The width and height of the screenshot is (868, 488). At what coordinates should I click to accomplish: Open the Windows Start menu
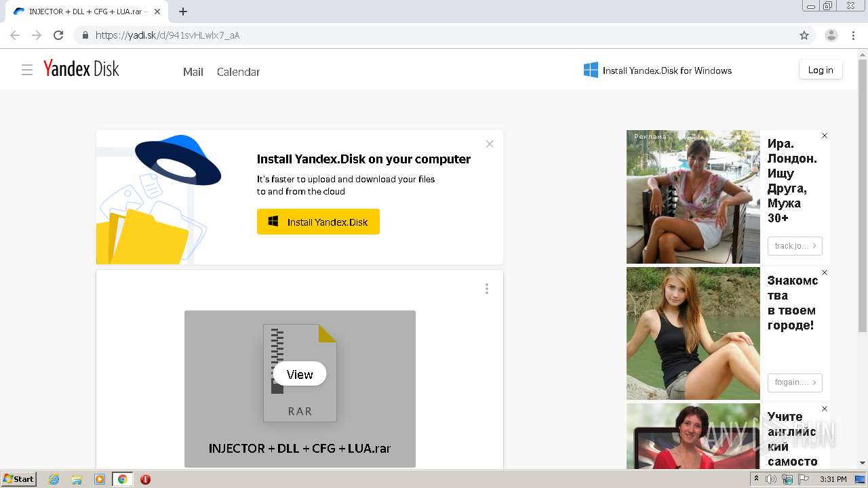pyautogui.click(x=19, y=479)
